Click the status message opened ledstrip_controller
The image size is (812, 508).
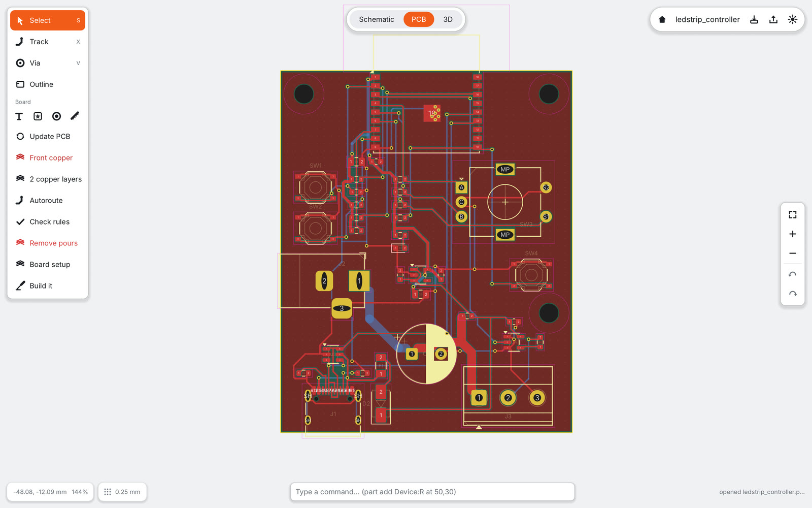click(x=762, y=492)
